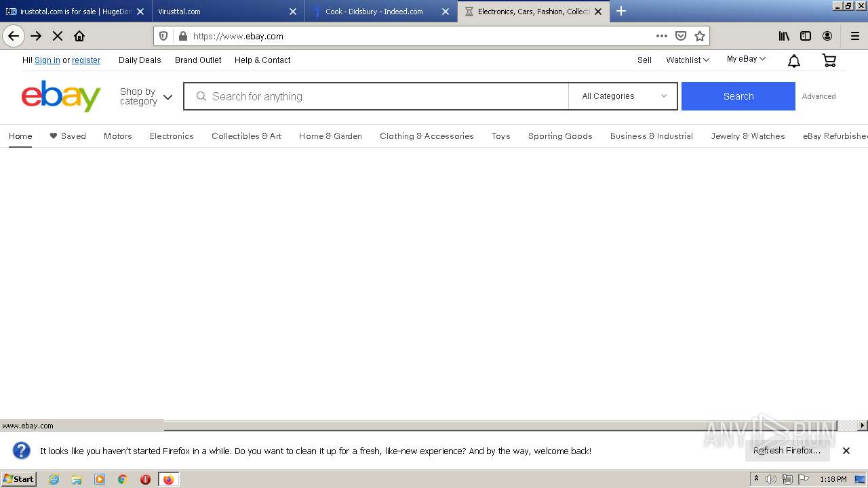Open the Home & Garden category

pyautogui.click(x=330, y=136)
